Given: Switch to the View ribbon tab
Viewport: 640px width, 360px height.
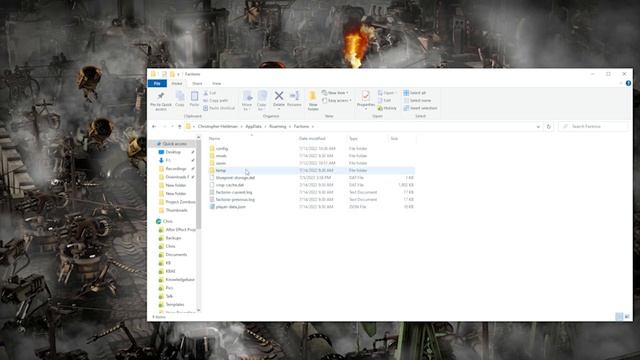Looking at the screenshot, I should click(x=216, y=83).
